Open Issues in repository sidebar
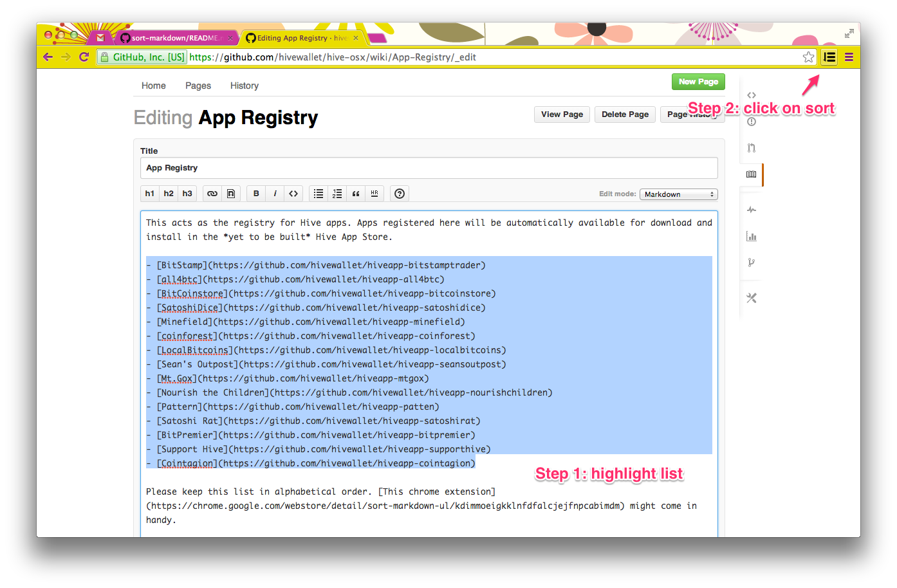 [751, 122]
